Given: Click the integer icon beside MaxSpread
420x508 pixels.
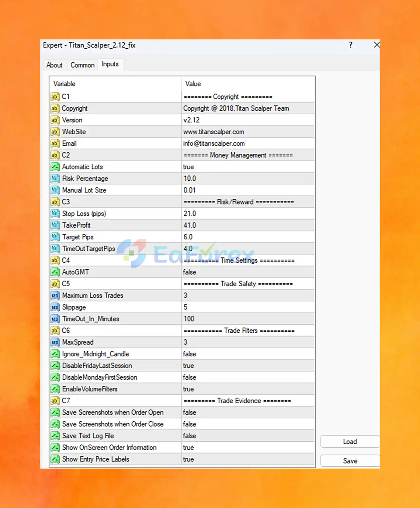Looking at the screenshot, I should tap(55, 342).
